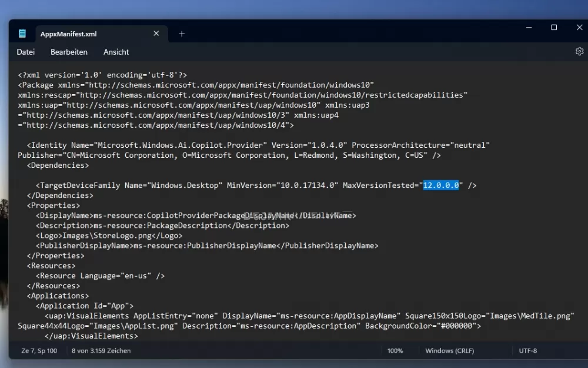Screen dimensions: 588x368
Task: Click the AppListEntry="none" attribute
Action: point(176,316)
